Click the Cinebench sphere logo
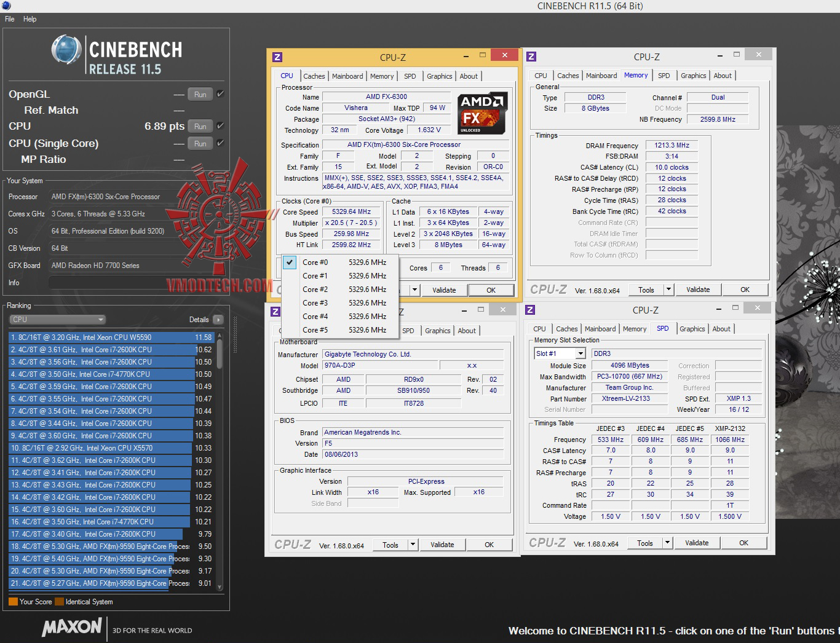Viewport: 840px width, 643px height. (x=66, y=49)
